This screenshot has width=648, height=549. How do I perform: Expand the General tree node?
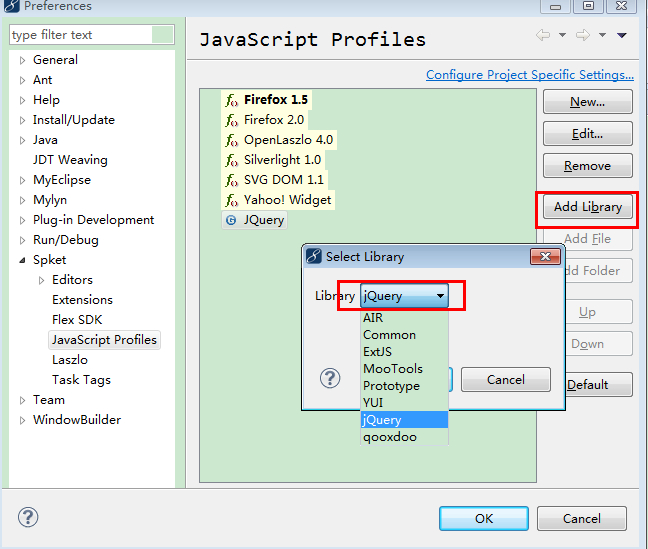pos(22,60)
